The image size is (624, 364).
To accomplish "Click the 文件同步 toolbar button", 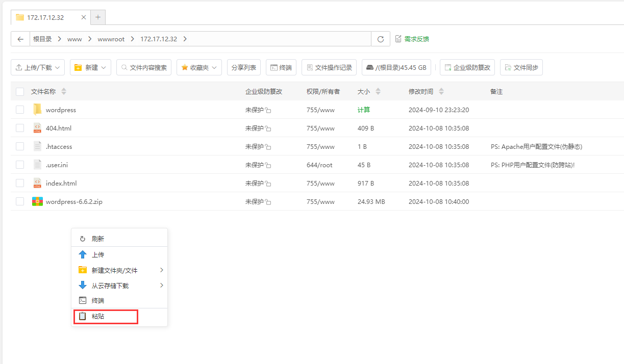I will click(521, 67).
